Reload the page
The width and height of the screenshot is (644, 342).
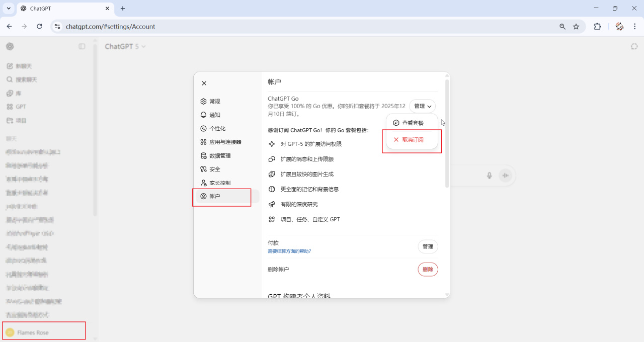tap(39, 27)
